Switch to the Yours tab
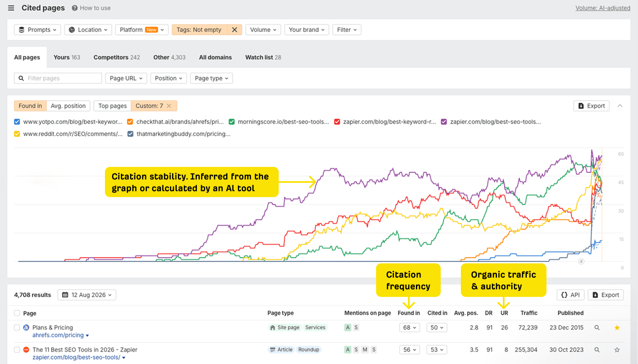This screenshot has height=364, width=638. point(67,57)
